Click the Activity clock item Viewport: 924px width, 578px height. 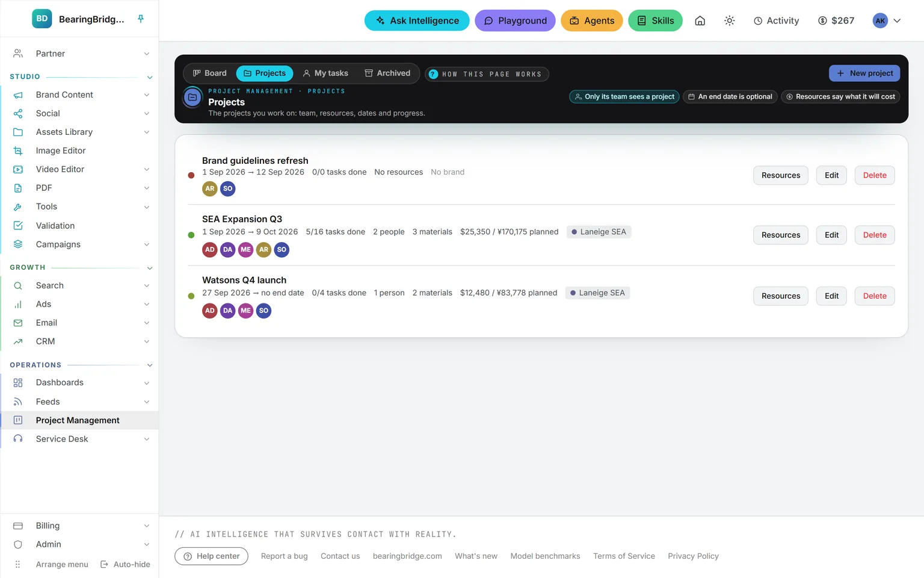(777, 20)
